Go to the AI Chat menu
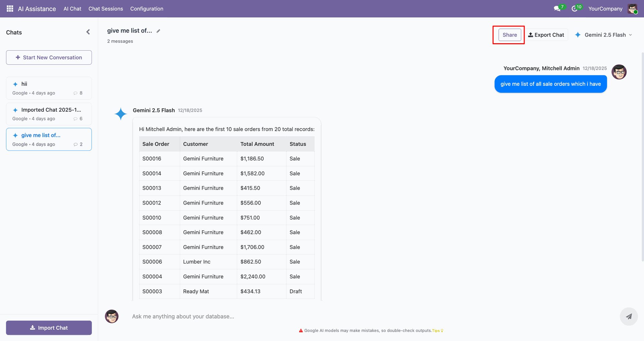The width and height of the screenshot is (644, 341). click(72, 9)
